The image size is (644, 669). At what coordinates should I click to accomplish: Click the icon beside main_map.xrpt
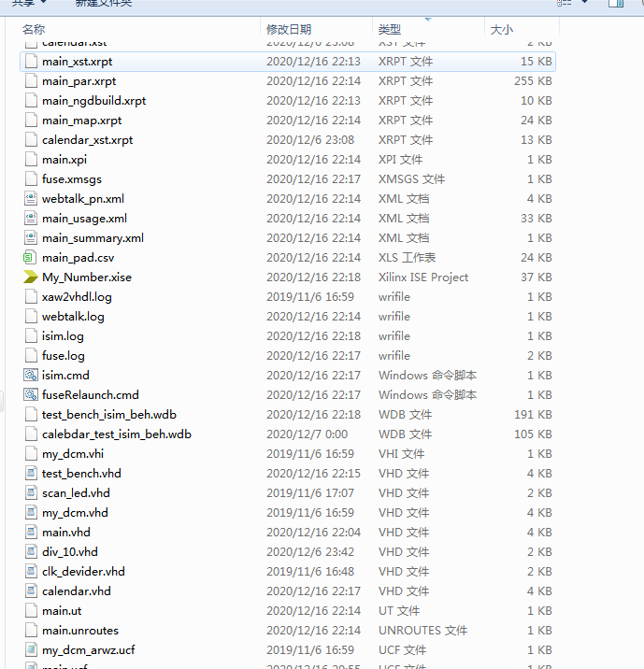click(x=31, y=121)
